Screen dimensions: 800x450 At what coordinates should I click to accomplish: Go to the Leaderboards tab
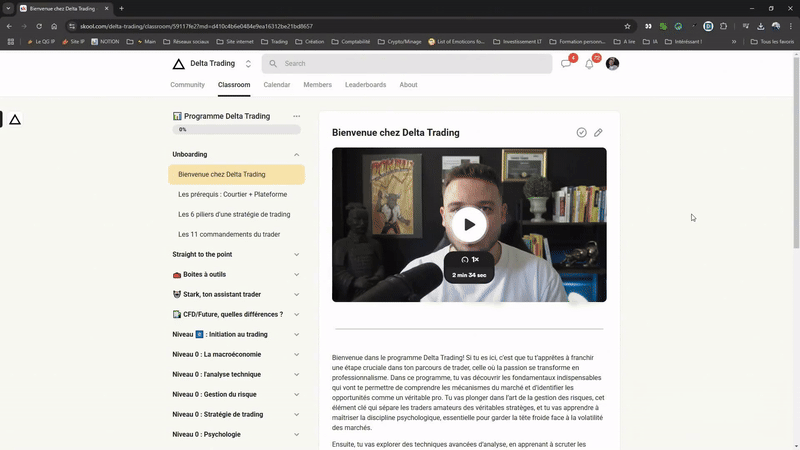pyautogui.click(x=365, y=85)
